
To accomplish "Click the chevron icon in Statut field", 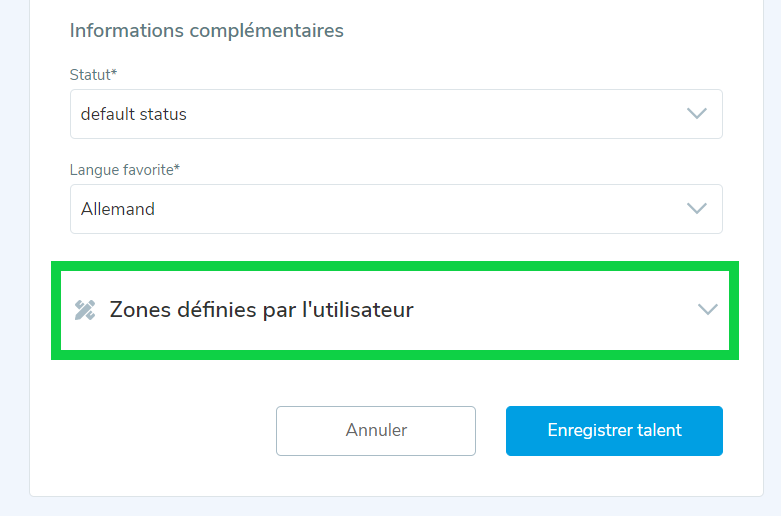I will click(x=697, y=114).
